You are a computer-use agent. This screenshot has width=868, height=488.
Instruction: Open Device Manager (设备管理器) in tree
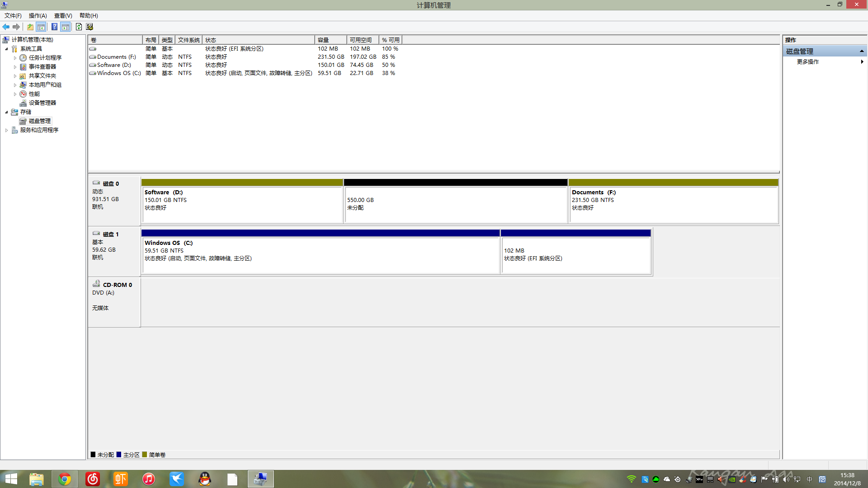(x=42, y=103)
